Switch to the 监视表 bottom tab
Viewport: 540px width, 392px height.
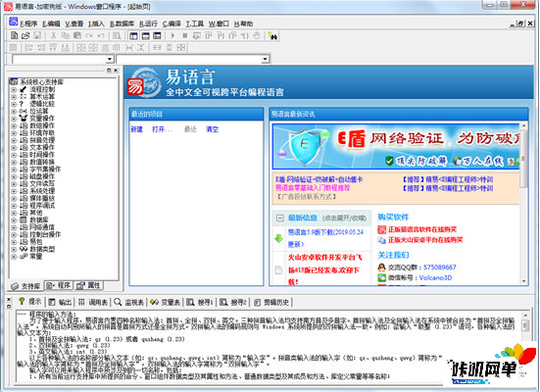tap(128, 302)
